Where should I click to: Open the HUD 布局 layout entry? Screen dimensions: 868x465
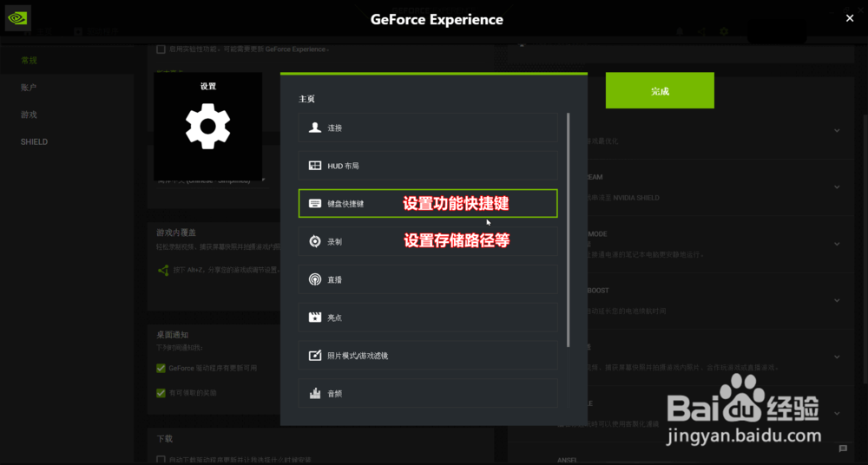(427, 166)
